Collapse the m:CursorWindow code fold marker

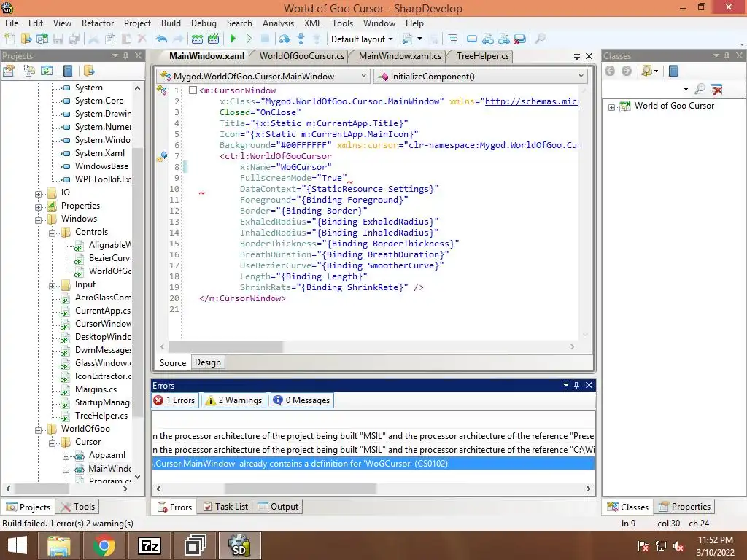point(193,90)
